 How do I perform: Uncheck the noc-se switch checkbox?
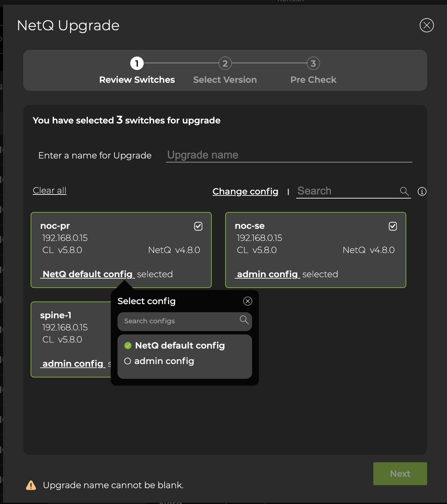tap(392, 226)
